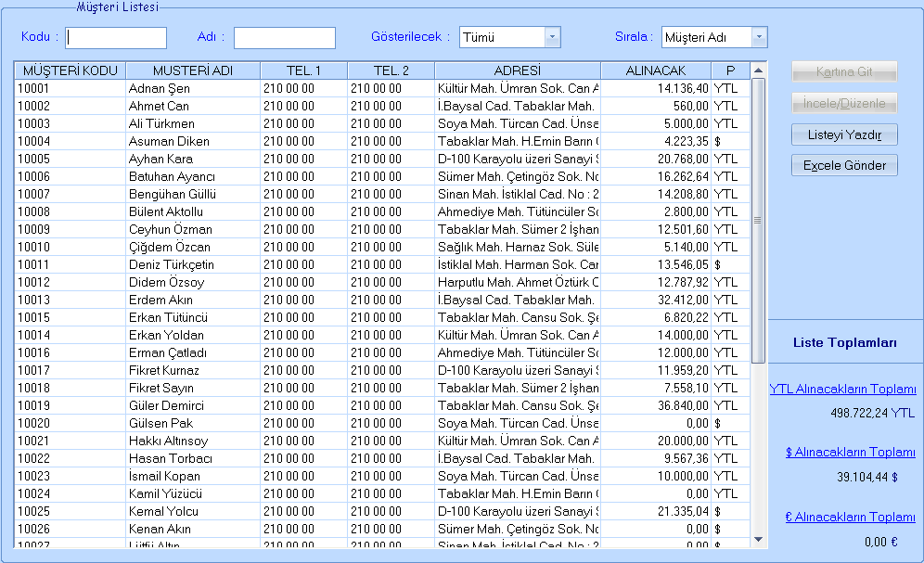Select customer Bengühan Güllü

pos(172,195)
